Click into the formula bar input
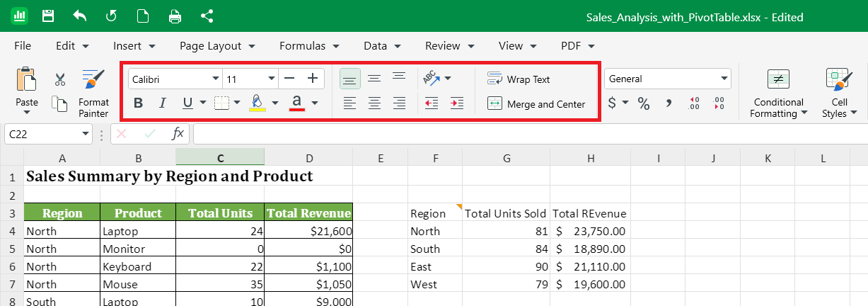Viewport: 868px width, 306px height. coord(529,133)
